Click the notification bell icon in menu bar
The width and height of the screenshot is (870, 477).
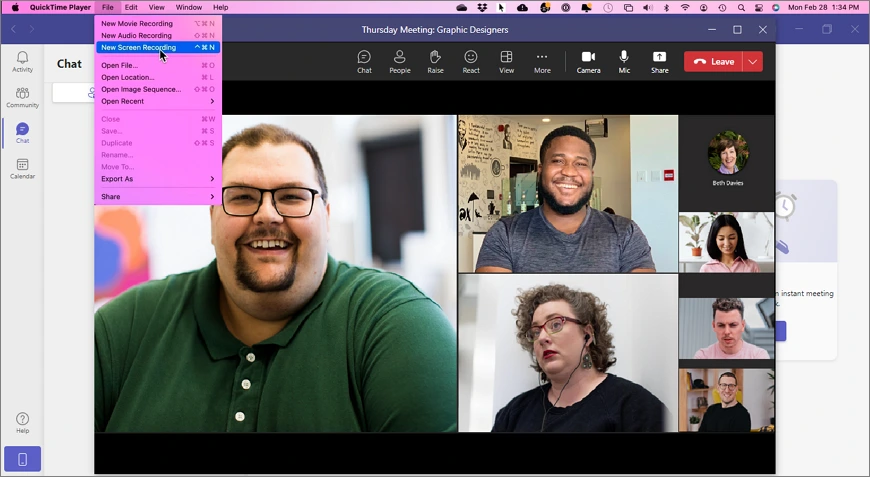tap(586, 7)
